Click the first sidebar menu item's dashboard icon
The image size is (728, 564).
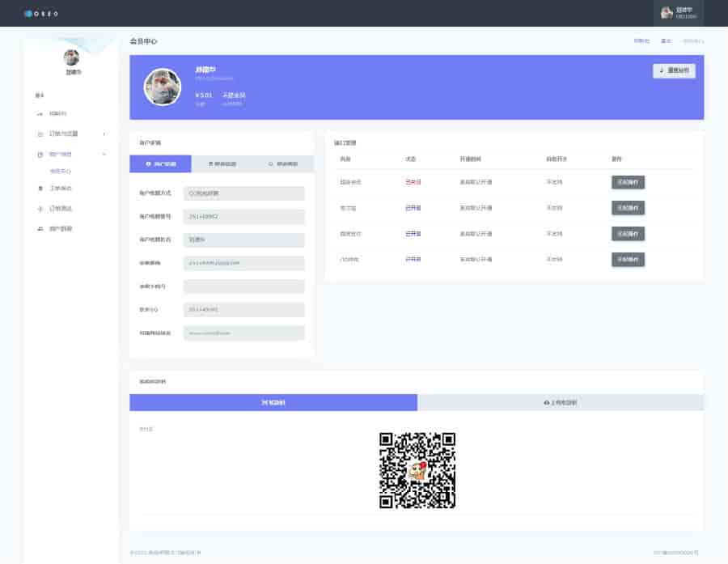tap(40, 114)
